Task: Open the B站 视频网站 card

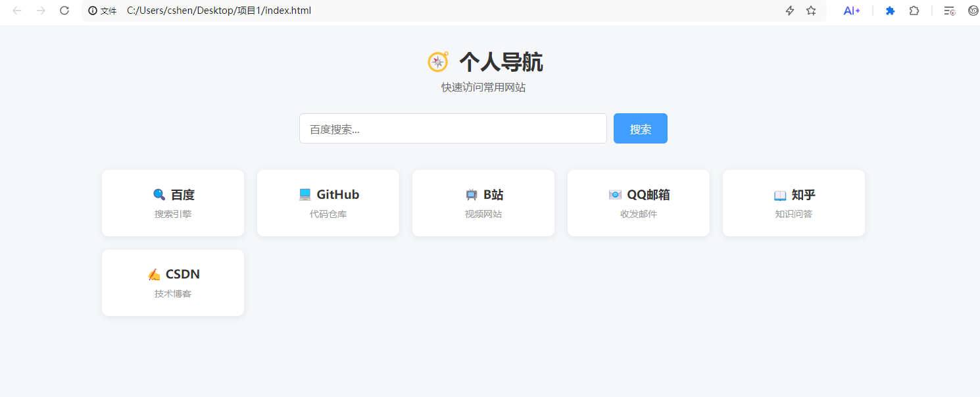Action: click(x=483, y=203)
